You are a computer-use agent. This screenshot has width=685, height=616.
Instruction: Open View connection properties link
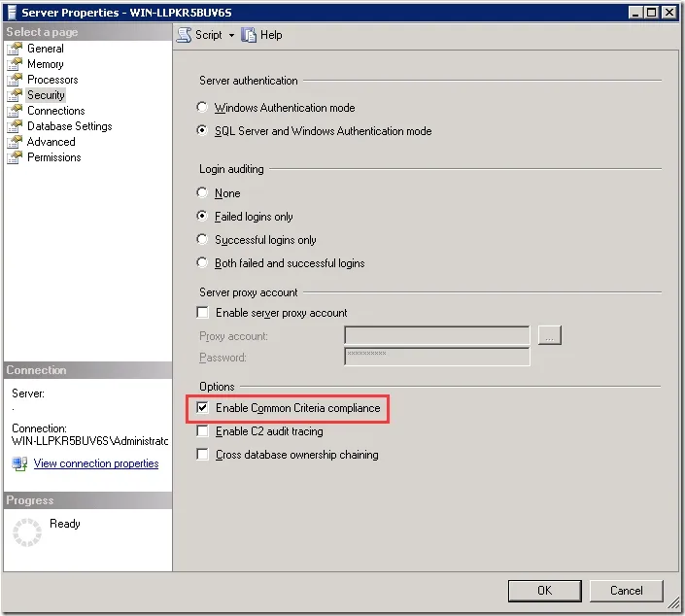pos(96,463)
